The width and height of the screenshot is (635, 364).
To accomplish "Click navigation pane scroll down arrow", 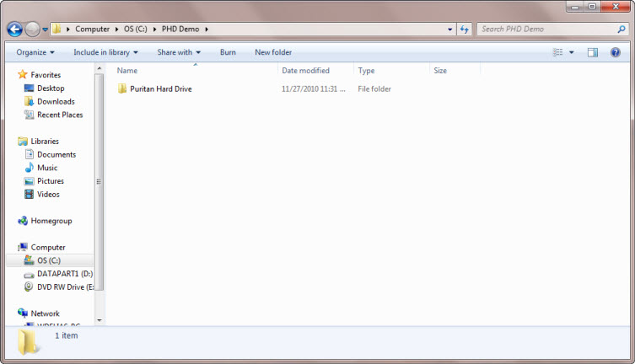I will [100, 320].
